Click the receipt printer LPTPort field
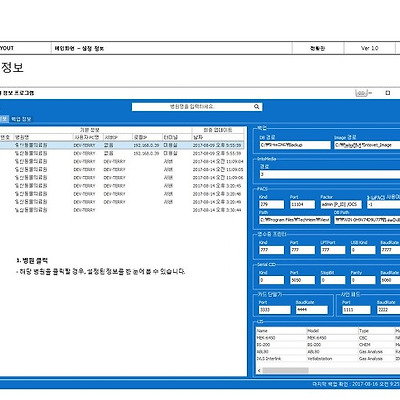 [x=333, y=250]
